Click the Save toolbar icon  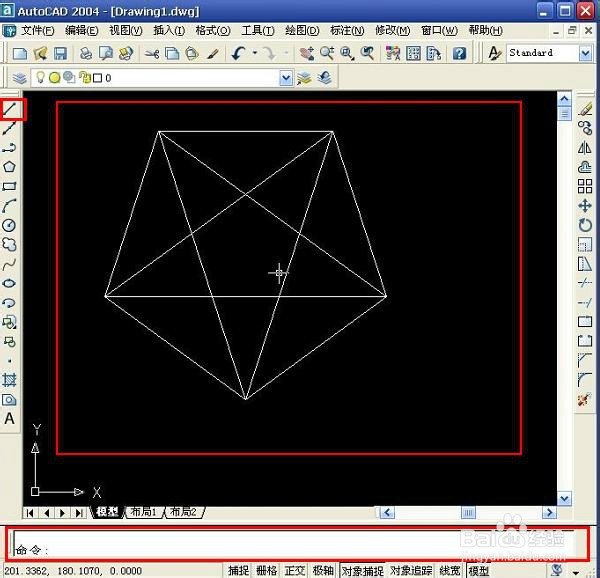click(60, 53)
